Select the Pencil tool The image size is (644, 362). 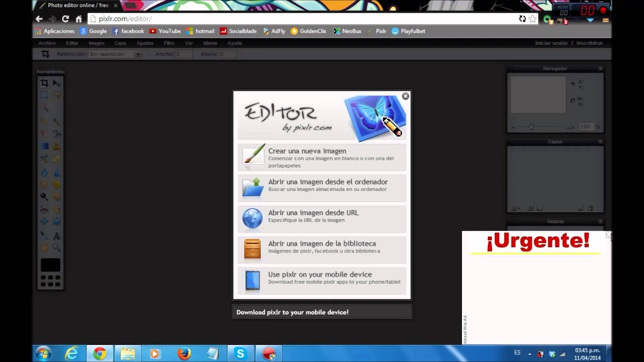(44, 122)
